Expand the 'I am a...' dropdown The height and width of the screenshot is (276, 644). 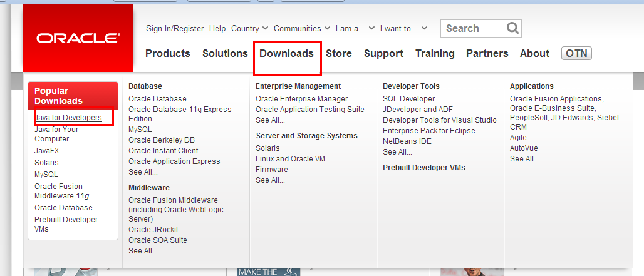tap(355, 28)
